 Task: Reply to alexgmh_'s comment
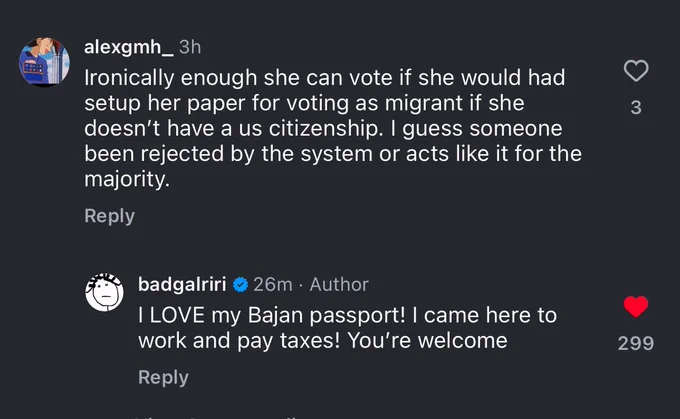pos(110,216)
